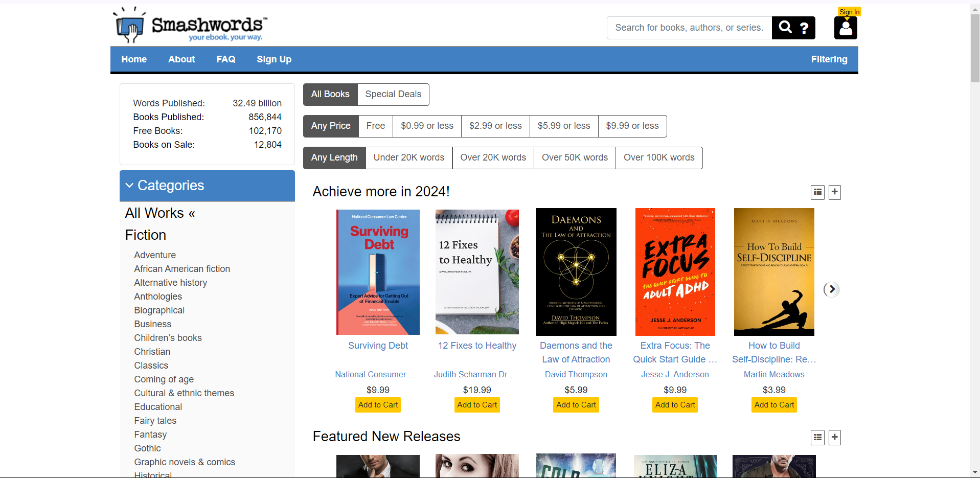Expand Featured New Releases with plus icon
980x478 pixels.
835,437
